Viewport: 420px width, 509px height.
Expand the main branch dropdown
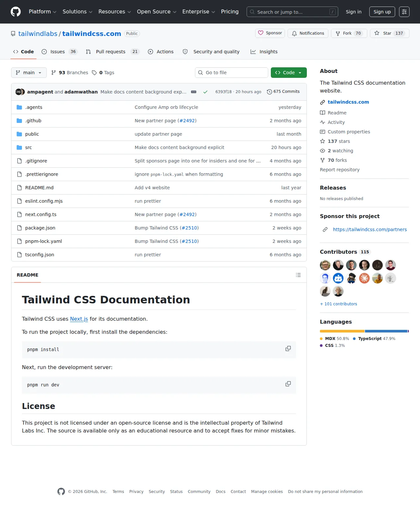pos(29,73)
